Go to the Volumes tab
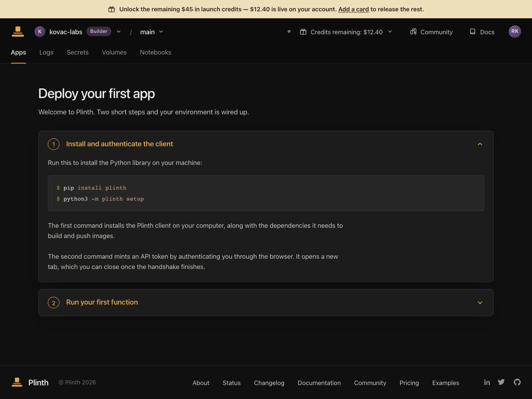The image size is (532, 399). (x=114, y=52)
